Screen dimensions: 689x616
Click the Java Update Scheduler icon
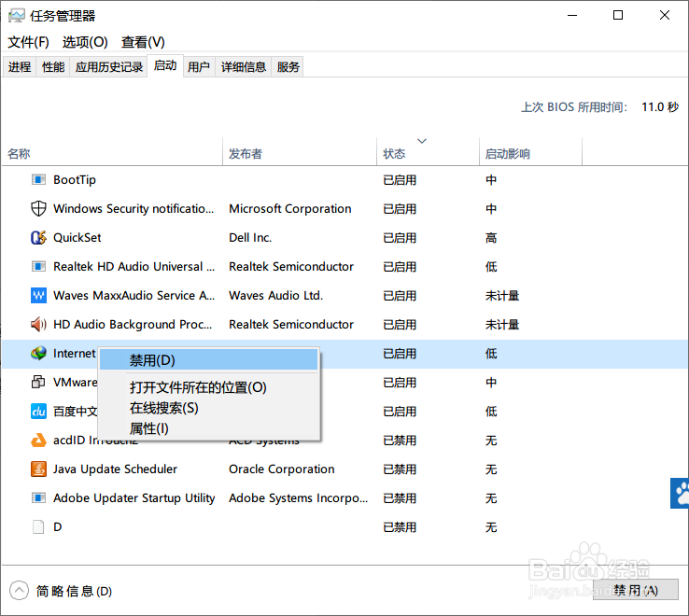click(38, 469)
